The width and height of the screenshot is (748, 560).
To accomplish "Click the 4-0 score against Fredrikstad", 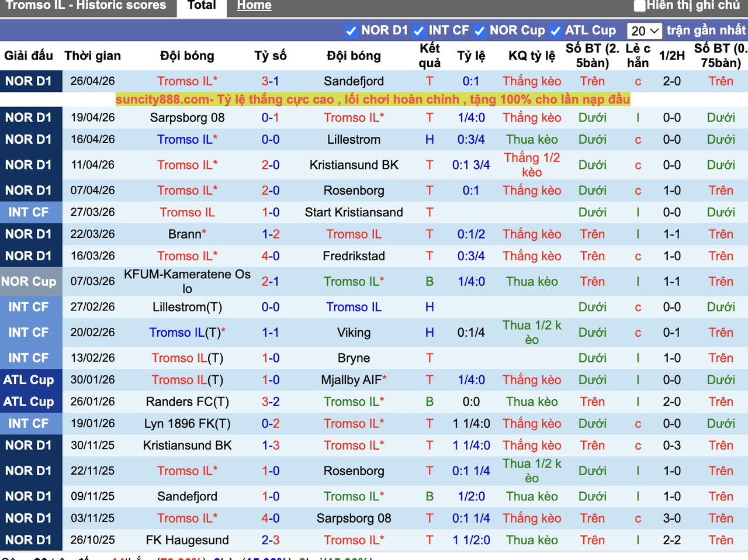I will pos(270,256).
